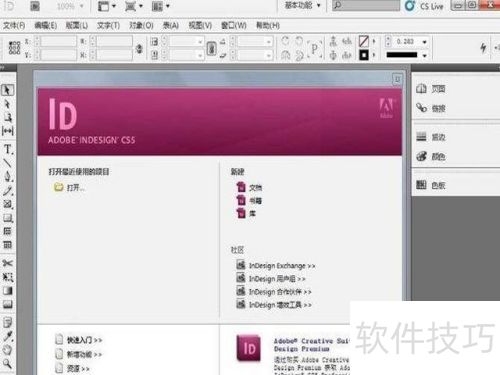
Task: Choose the Selection arrow tool
Action: (7, 90)
